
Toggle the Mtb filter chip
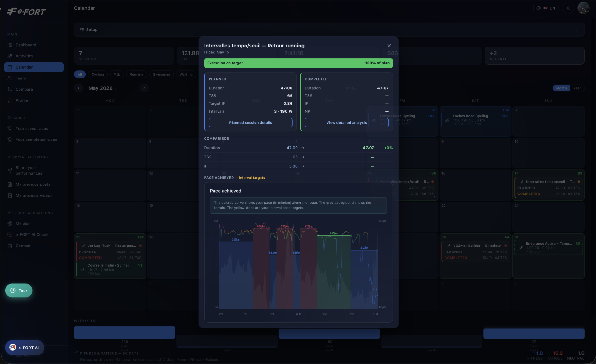click(x=117, y=74)
